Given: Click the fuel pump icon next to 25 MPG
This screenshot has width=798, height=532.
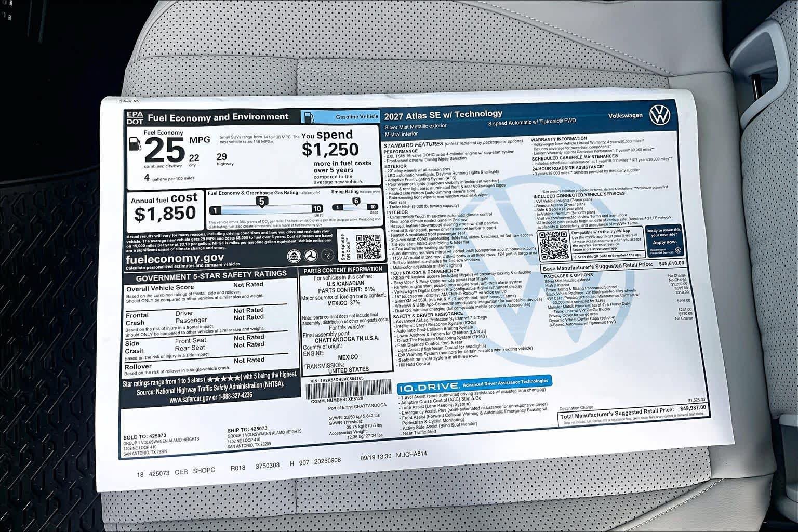Looking at the screenshot, I should pos(135,143).
